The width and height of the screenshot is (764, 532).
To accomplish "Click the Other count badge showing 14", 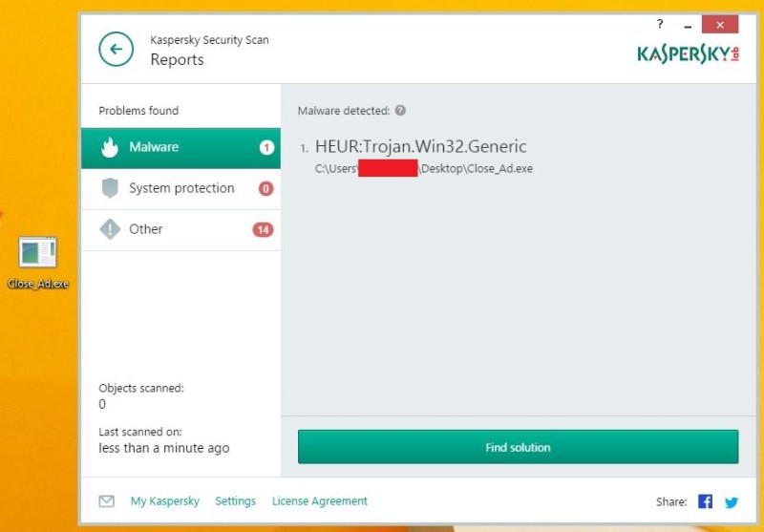I will (263, 229).
